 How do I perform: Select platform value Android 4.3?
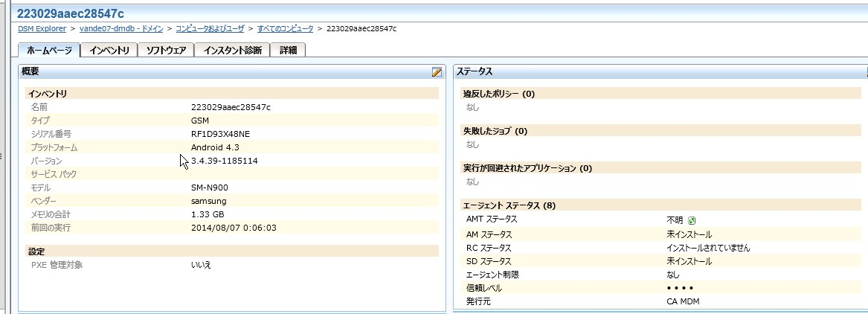pyautogui.click(x=215, y=147)
